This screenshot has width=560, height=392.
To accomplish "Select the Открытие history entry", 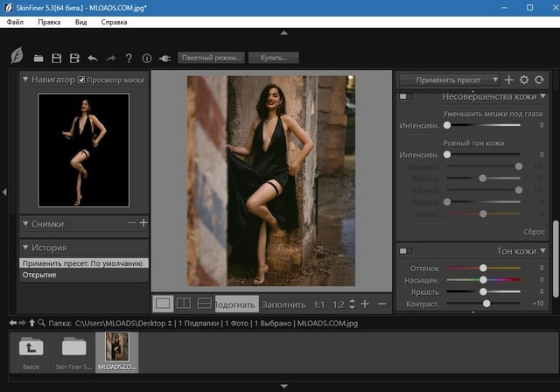I will 84,275.
